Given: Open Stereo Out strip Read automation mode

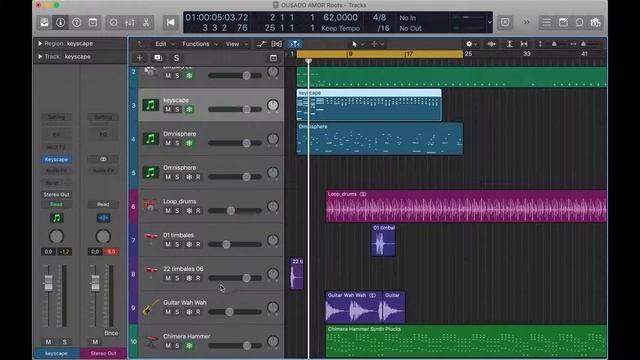Looking at the screenshot, I should click(x=103, y=204).
